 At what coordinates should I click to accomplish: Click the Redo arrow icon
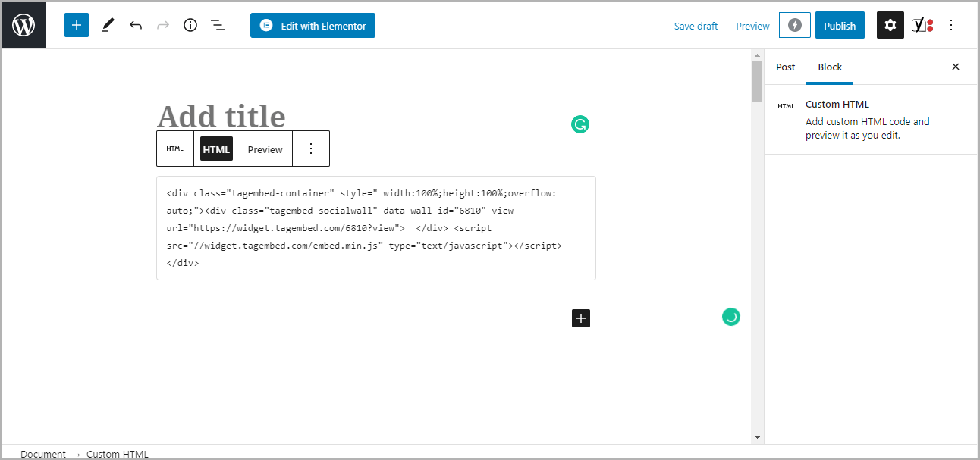pos(162,25)
